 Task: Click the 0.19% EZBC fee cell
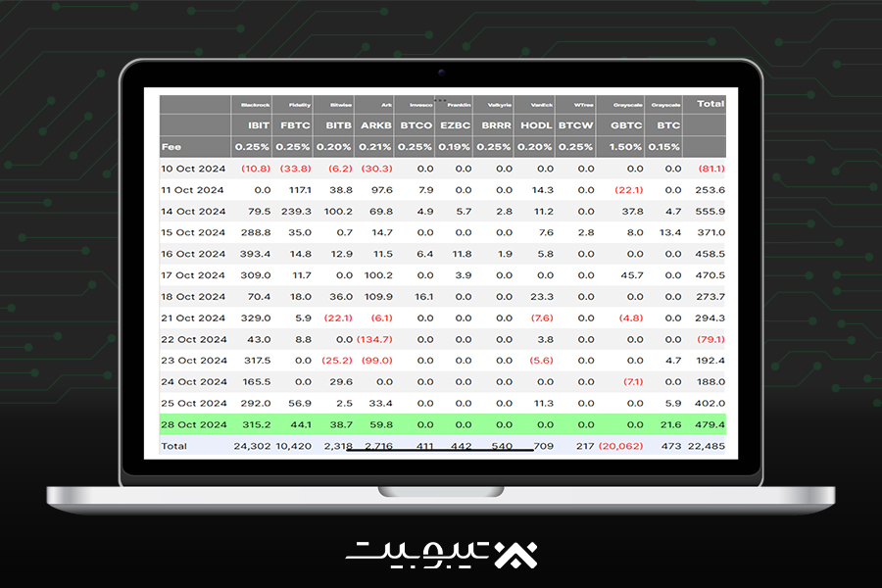454,147
